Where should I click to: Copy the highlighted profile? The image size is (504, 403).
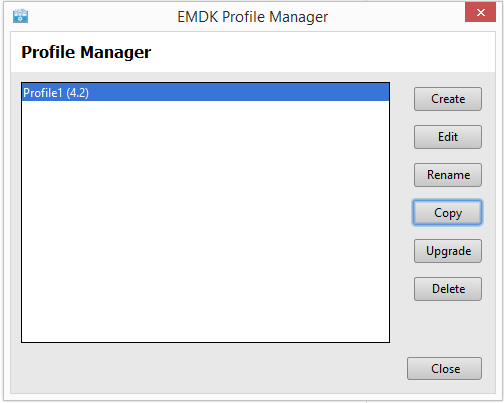click(x=448, y=213)
